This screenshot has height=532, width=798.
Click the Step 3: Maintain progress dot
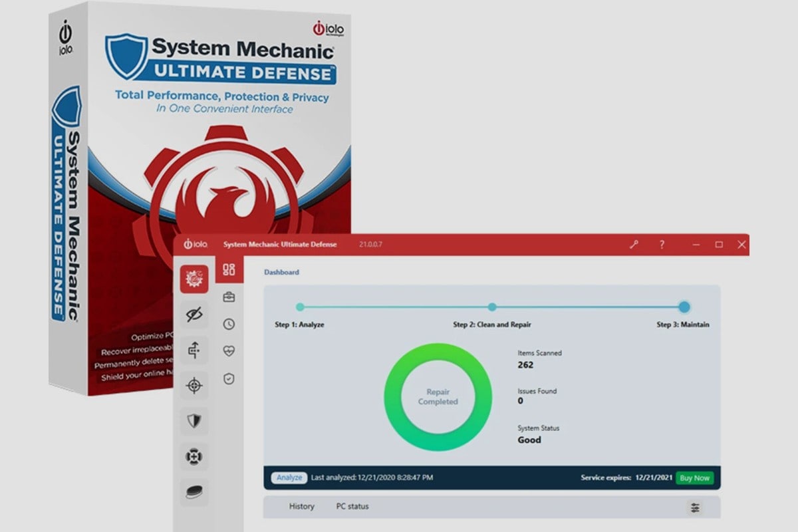pos(684,307)
